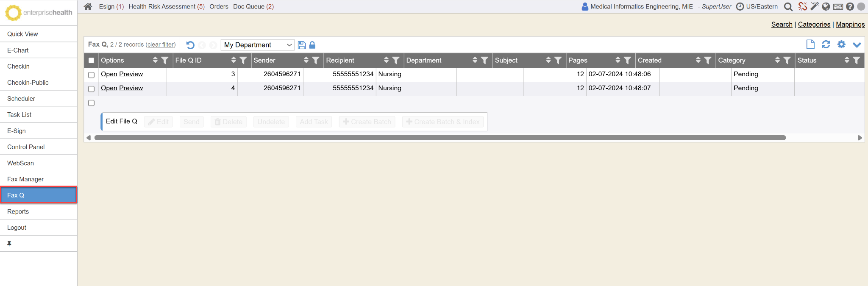Open the Sender column filter
This screenshot has height=286, width=868.
(315, 60)
